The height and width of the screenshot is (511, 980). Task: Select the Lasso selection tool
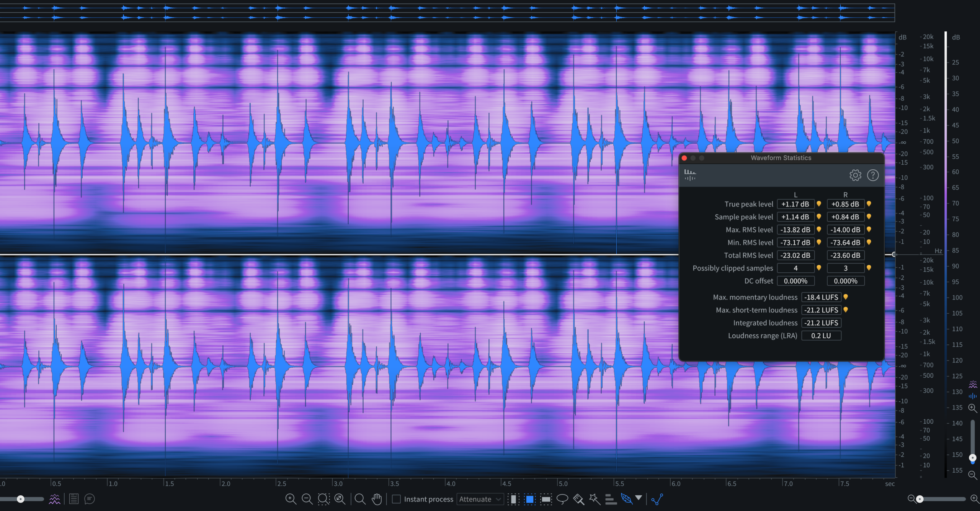click(562, 499)
